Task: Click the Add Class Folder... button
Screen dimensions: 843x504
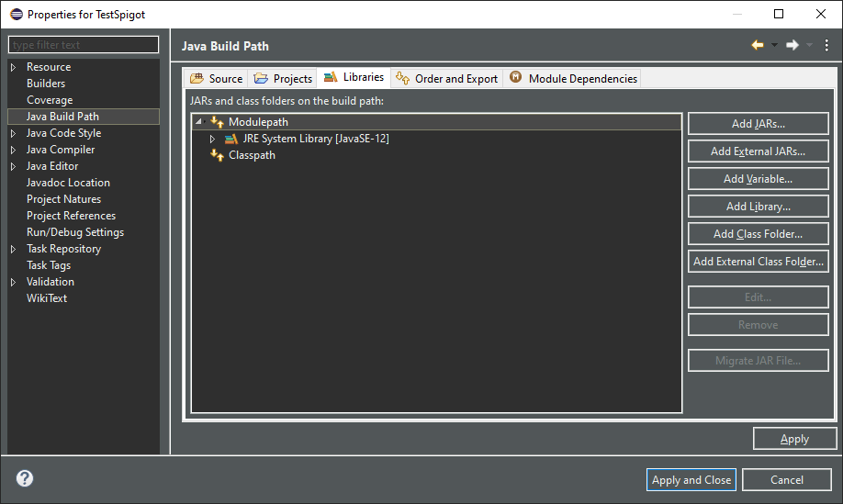Action: [x=758, y=234]
